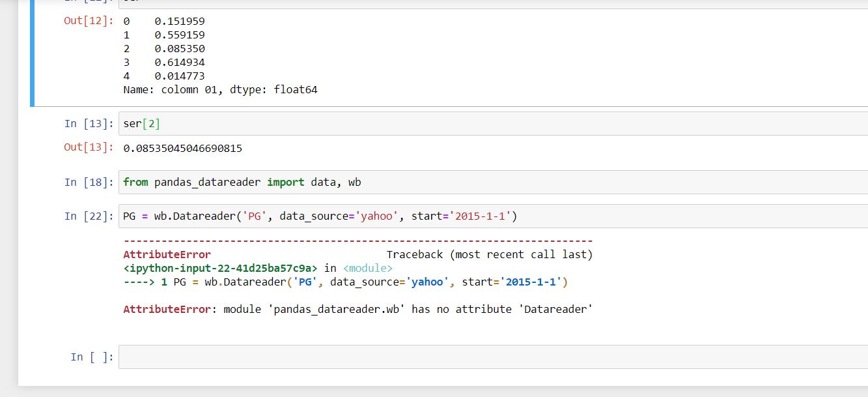Click the series value 0.014773
Image resolution: width=868 pixels, height=397 pixels.
180,76
